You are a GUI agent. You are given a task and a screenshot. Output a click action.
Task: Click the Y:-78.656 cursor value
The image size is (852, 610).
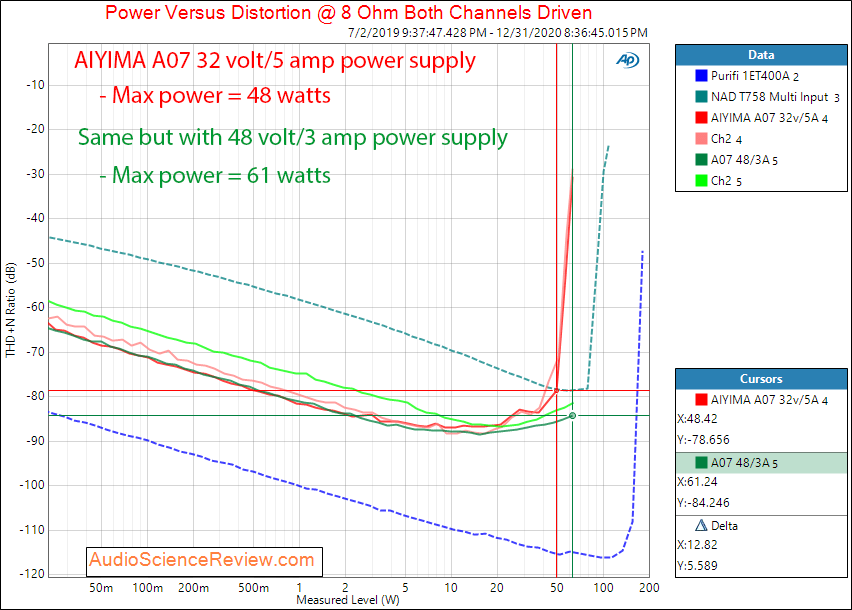(703, 440)
